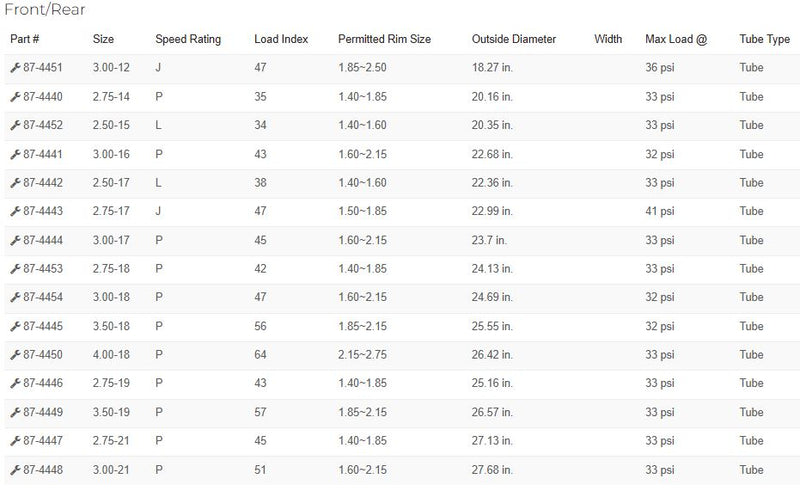Click the Size column header
The image size is (800, 491).
(x=103, y=39)
